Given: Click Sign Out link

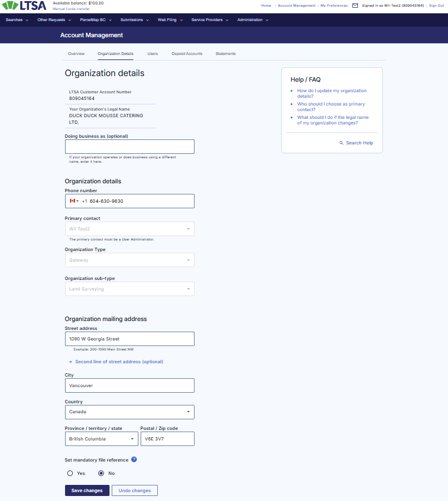Looking at the screenshot, I should coord(436,6).
